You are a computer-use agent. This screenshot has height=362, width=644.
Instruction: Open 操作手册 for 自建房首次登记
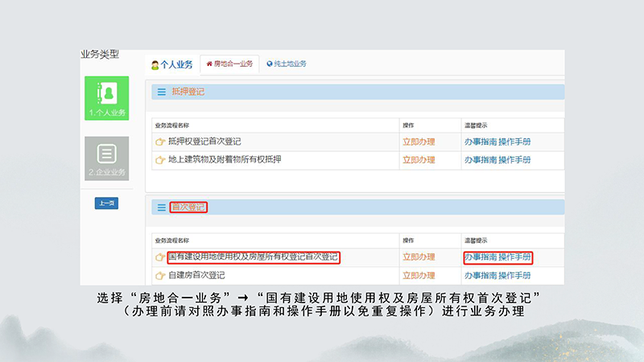pos(515,275)
